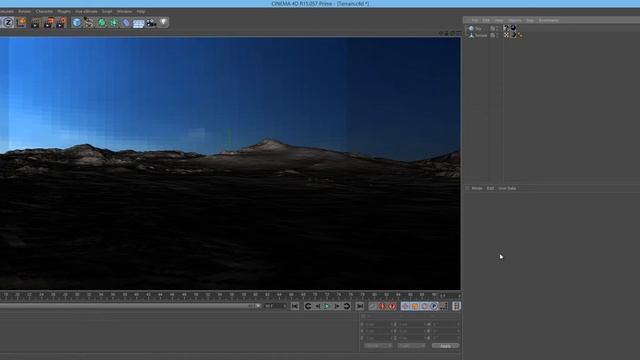640x360 pixels.
Task: Click red Keyframe Selection icon
Action: coord(392,306)
